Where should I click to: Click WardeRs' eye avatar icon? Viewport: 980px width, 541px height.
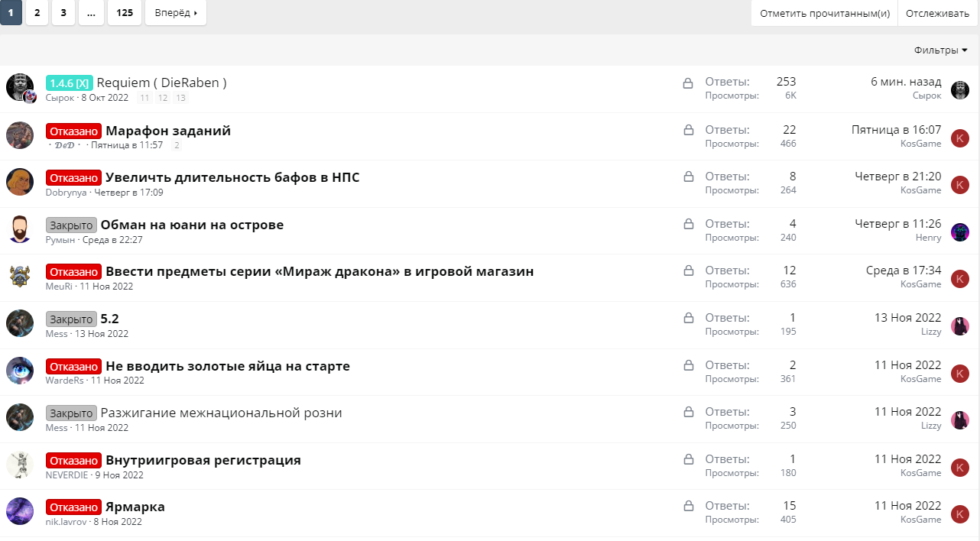[x=20, y=371]
